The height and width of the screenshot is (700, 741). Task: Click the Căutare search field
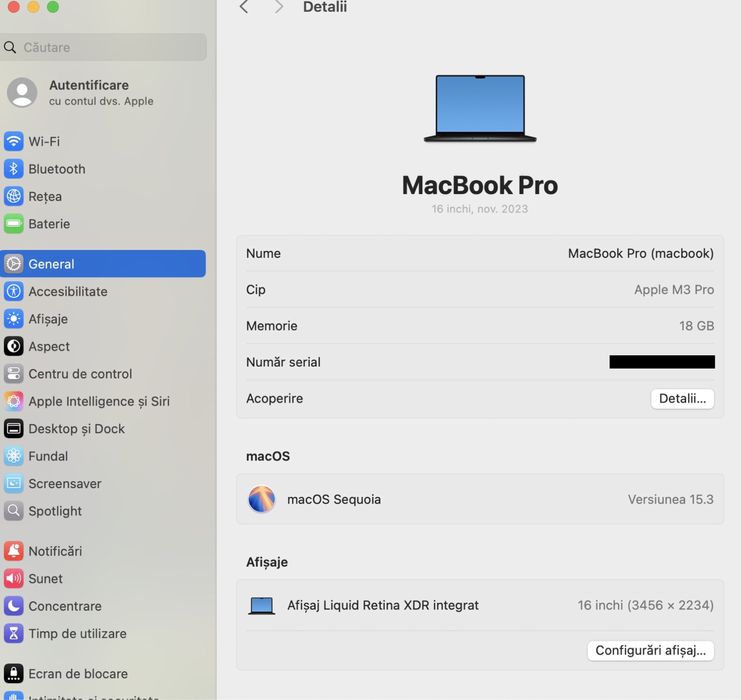click(103, 47)
